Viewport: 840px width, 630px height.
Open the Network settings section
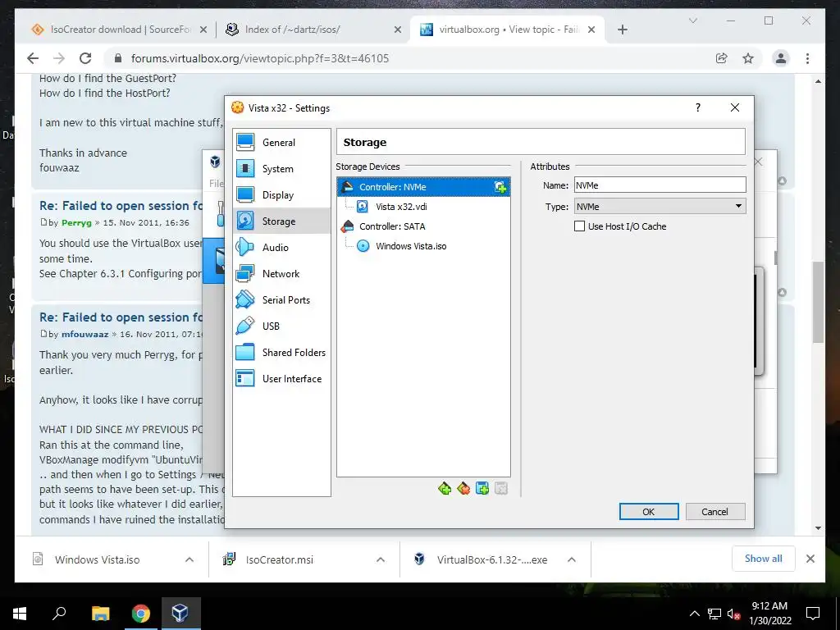282,274
